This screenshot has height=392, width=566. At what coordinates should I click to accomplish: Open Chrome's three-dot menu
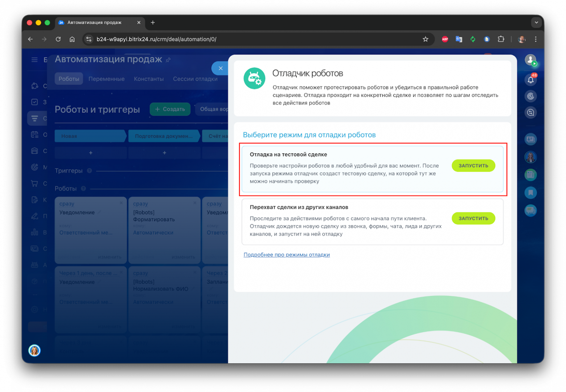coord(536,39)
